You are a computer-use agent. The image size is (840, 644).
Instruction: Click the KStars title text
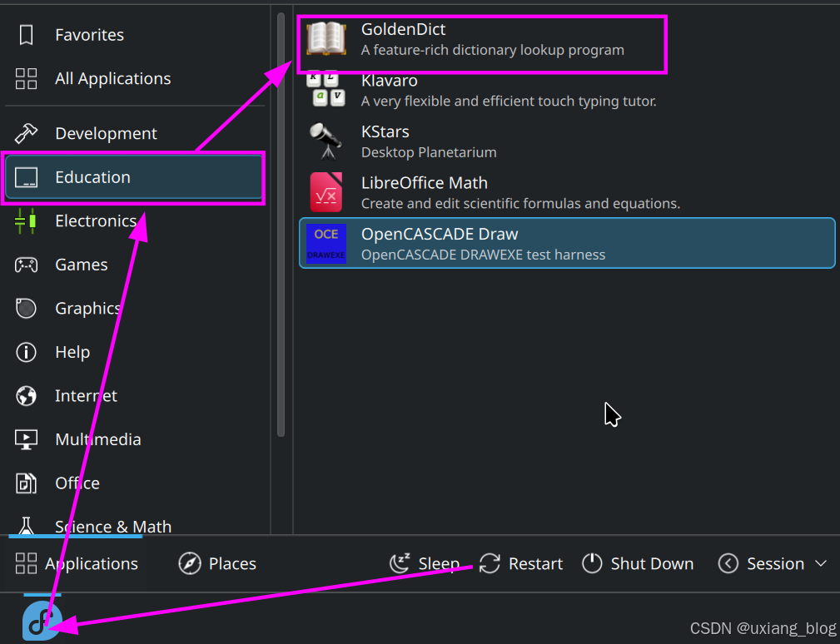coord(385,131)
